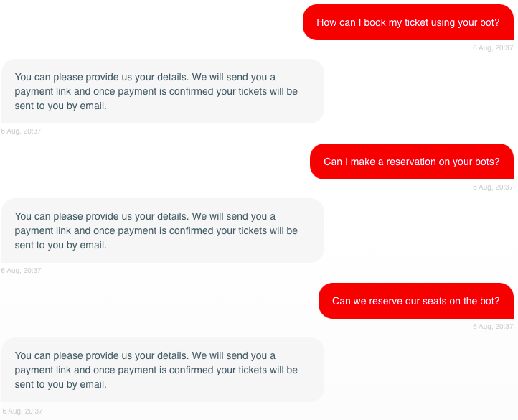Viewport: 518px width, 420px height.
Task: Click the "How can I book my ticket" message
Action: (x=408, y=23)
